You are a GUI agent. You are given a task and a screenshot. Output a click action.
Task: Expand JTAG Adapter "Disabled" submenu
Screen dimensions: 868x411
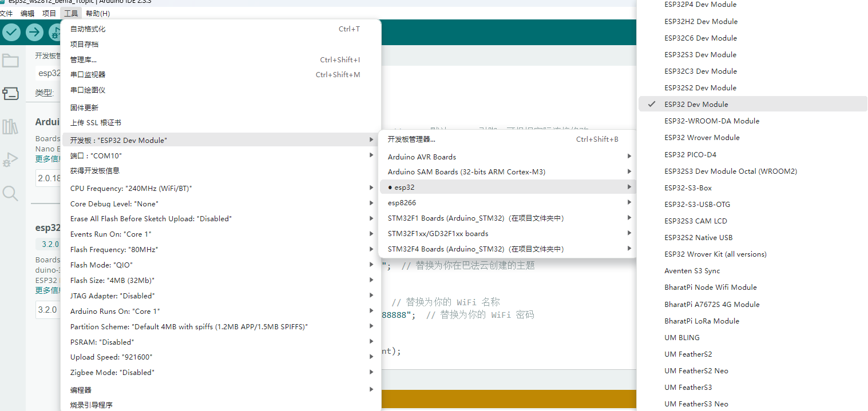[221, 296]
